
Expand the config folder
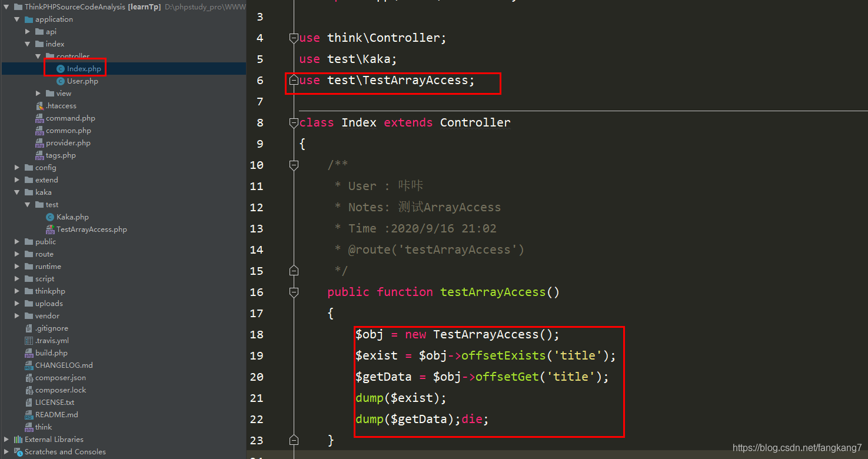coord(17,168)
